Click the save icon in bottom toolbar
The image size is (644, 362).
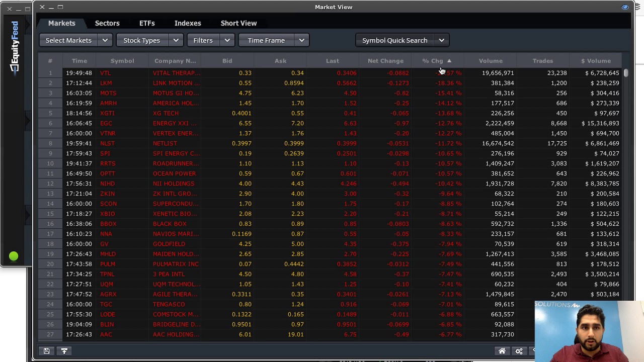click(x=46, y=351)
